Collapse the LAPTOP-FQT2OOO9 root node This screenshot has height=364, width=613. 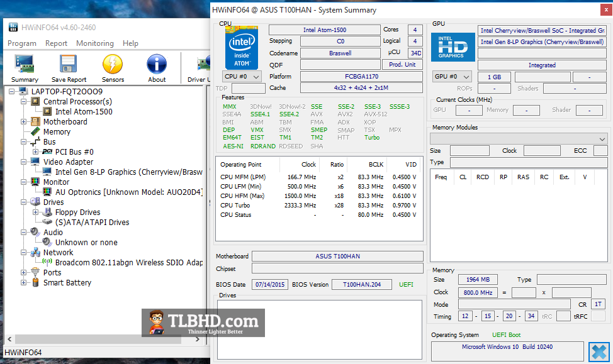pos(12,91)
